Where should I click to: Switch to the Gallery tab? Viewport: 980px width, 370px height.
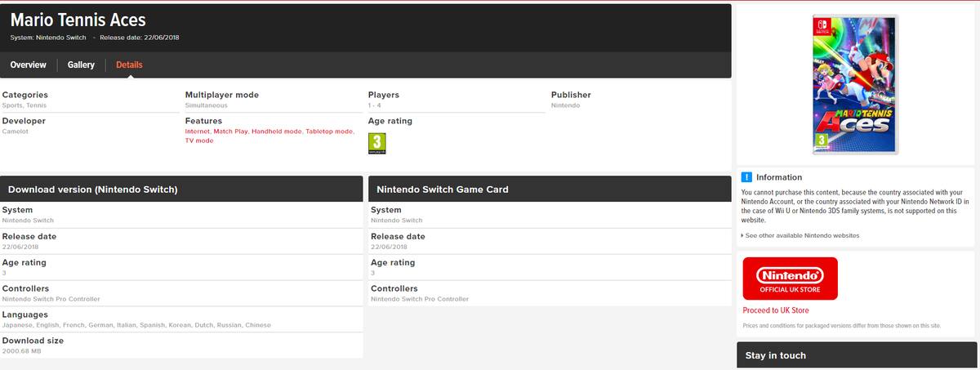pyautogui.click(x=81, y=65)
